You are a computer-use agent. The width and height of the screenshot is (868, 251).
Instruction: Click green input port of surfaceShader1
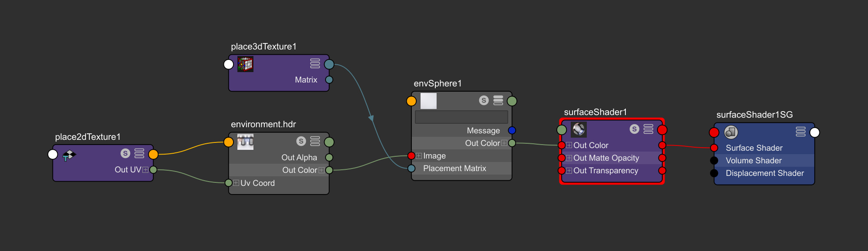tap(562, 130)
